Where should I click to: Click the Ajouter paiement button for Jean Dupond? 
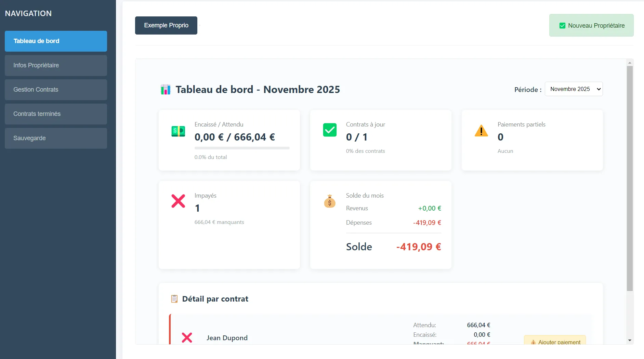coord(555,342)
